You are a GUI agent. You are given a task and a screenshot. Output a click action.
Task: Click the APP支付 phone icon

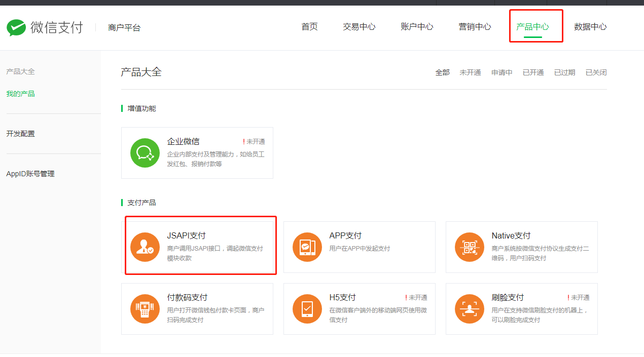307,247
